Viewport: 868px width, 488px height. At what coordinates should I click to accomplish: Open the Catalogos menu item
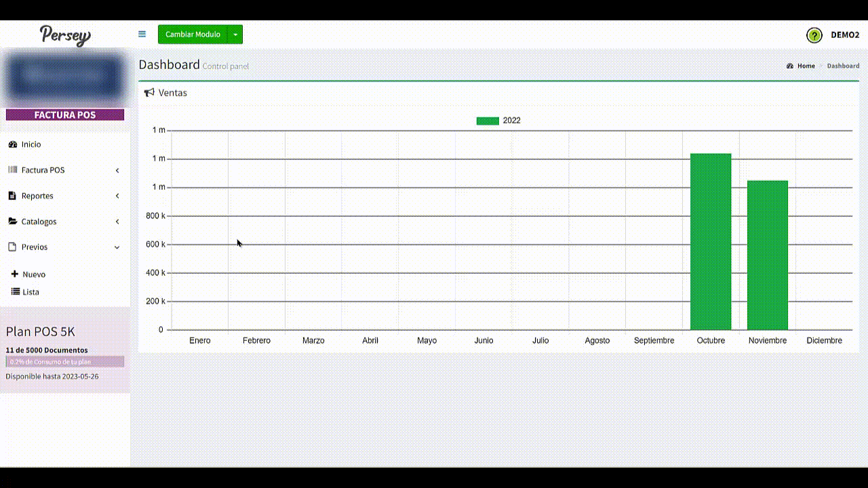[x=39, y=222]
